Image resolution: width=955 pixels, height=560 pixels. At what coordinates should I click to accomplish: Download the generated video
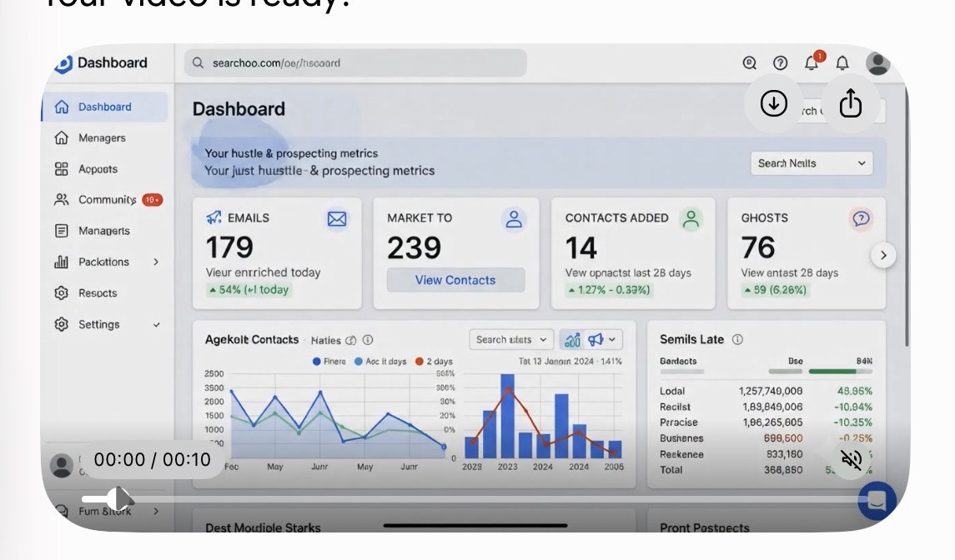773,103
